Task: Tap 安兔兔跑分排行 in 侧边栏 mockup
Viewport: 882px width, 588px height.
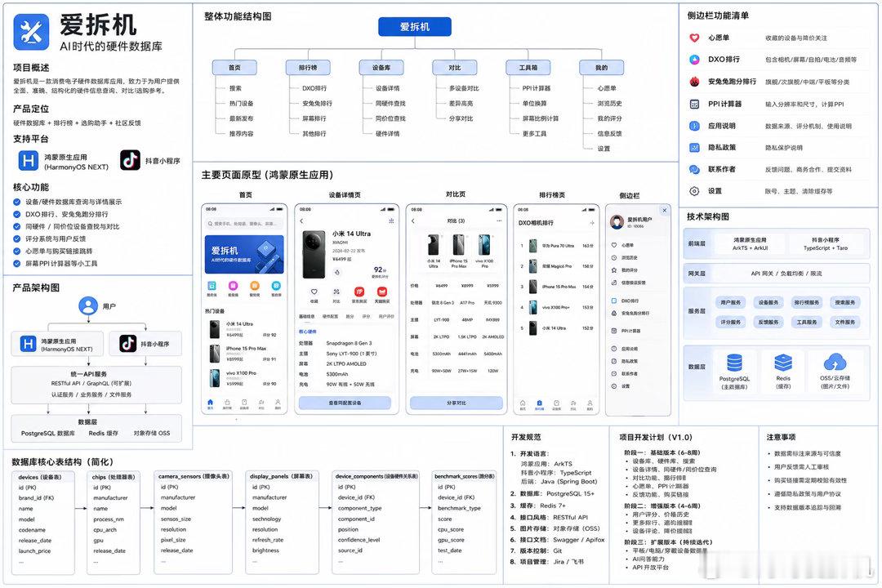Action: 635,314
